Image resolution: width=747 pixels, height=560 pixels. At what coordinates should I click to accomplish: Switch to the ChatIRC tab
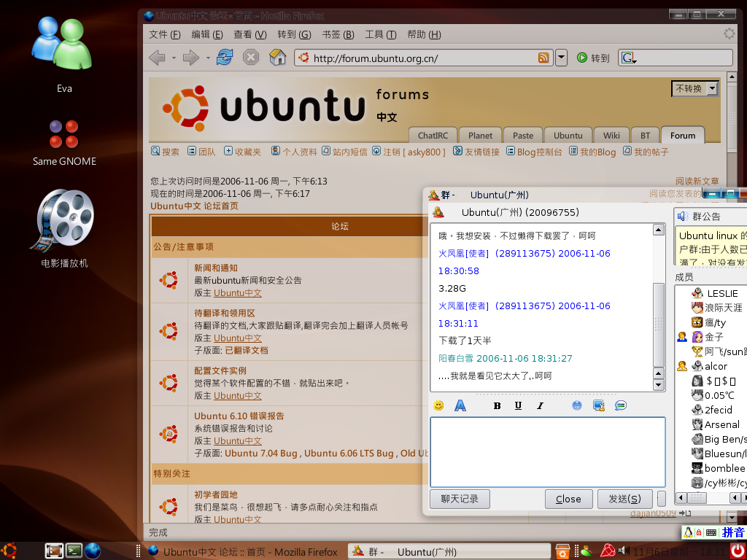point(433,135)
